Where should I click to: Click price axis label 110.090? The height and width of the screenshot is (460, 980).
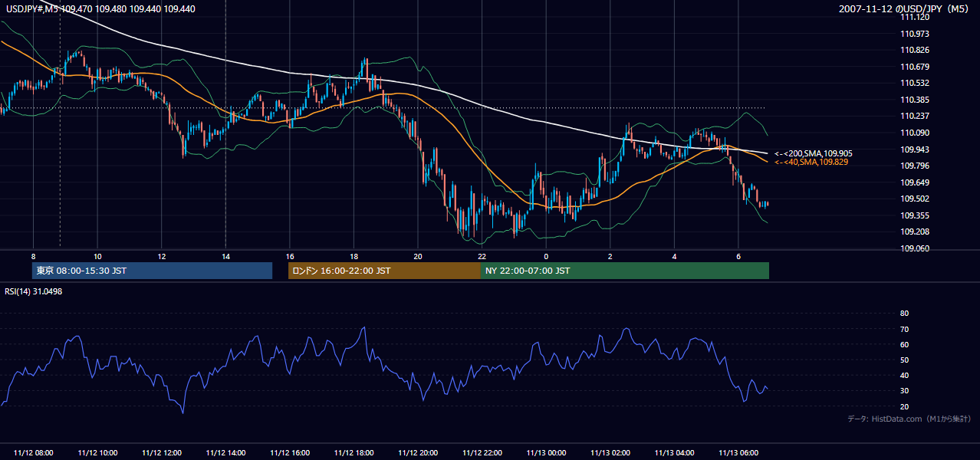click(x=914, y=133)
